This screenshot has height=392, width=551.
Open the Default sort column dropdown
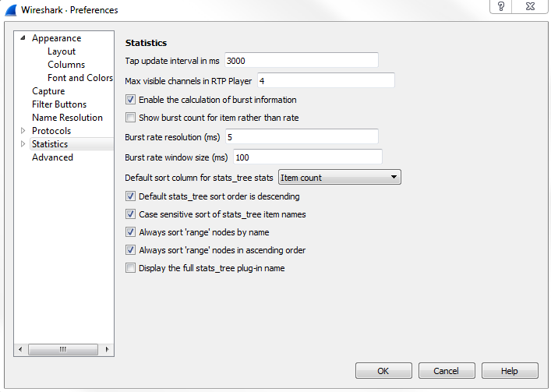coord(339,178)
